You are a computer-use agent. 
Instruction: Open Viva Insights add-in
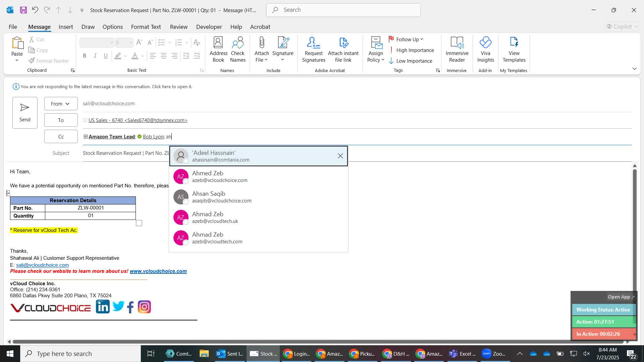pos(485,50)
